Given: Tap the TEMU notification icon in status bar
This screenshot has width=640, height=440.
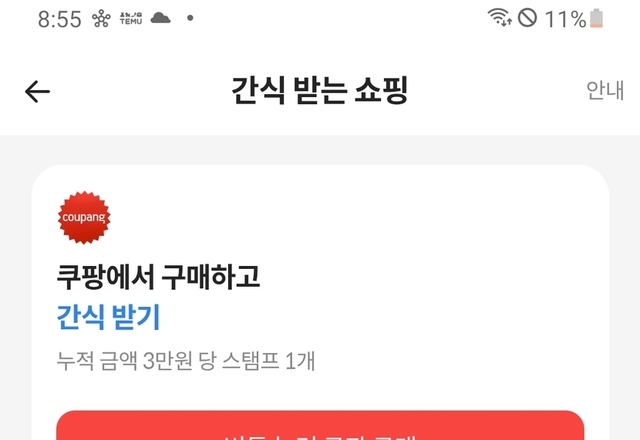Looking at the screenshot, I should pyautogui.click(x=131, y=18).
